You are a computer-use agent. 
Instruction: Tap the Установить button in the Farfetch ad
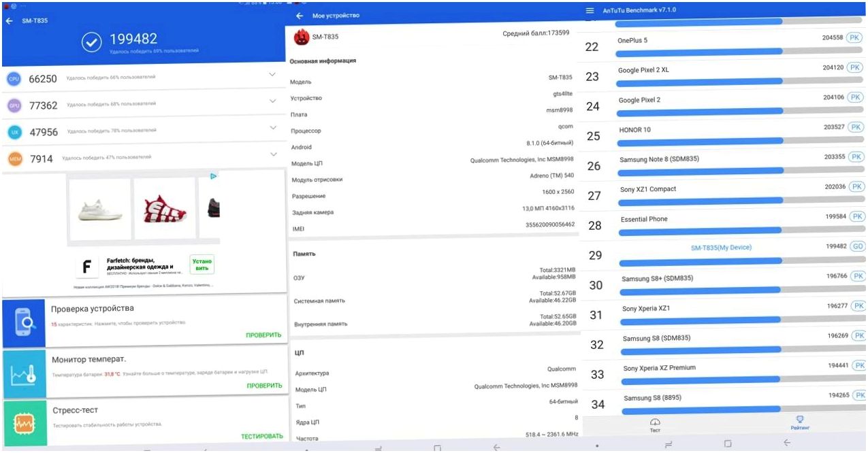[x=202, y=265]
